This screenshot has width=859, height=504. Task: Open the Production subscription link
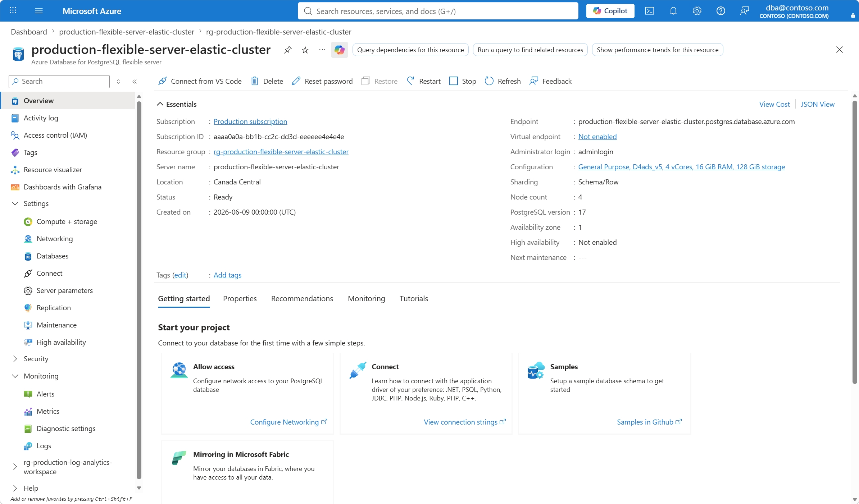(250, 122)
